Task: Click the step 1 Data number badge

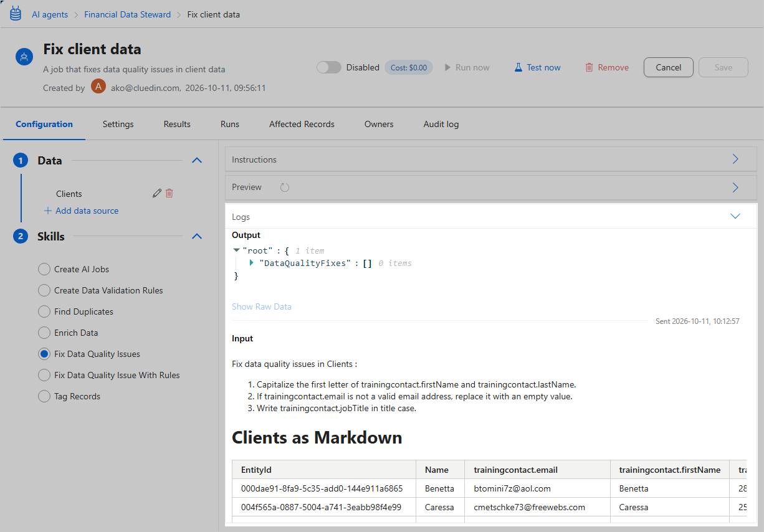Action: pos(21,161)
